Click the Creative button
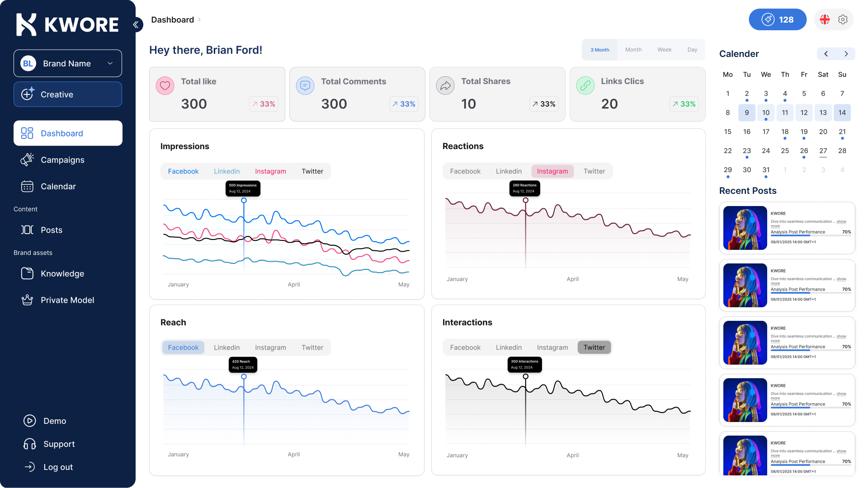The height and width of the screenshot is (488, 868). click(x=68, y=94)
